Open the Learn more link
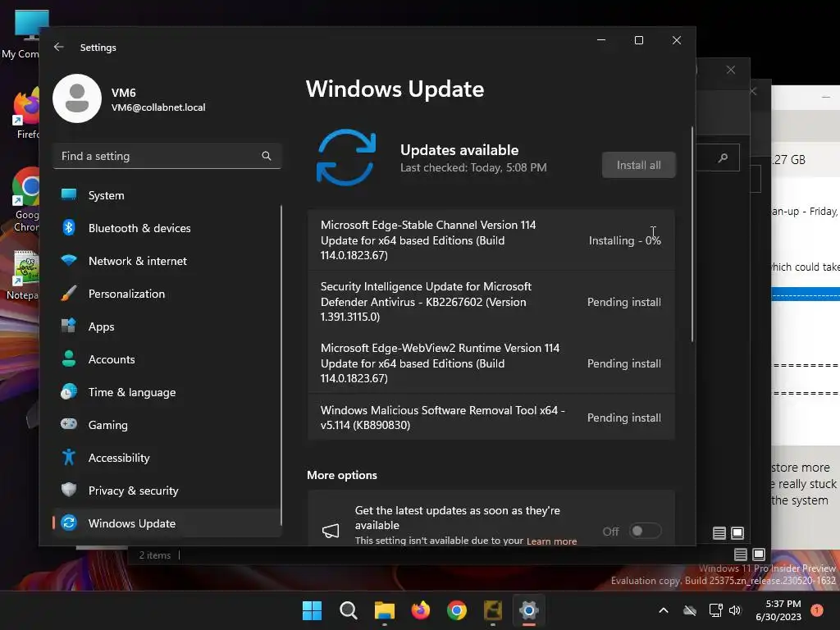The height and width of the screenshot is (630, 840). (x=551, y=541)
